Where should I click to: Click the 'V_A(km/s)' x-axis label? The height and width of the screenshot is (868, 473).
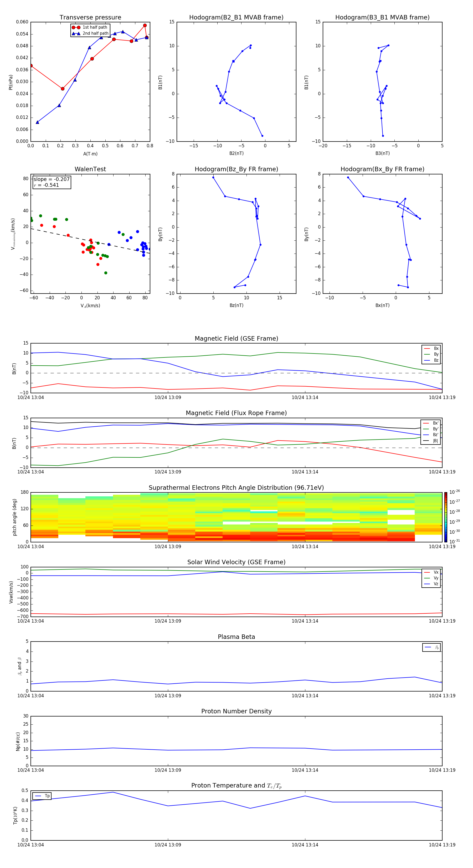90,306
